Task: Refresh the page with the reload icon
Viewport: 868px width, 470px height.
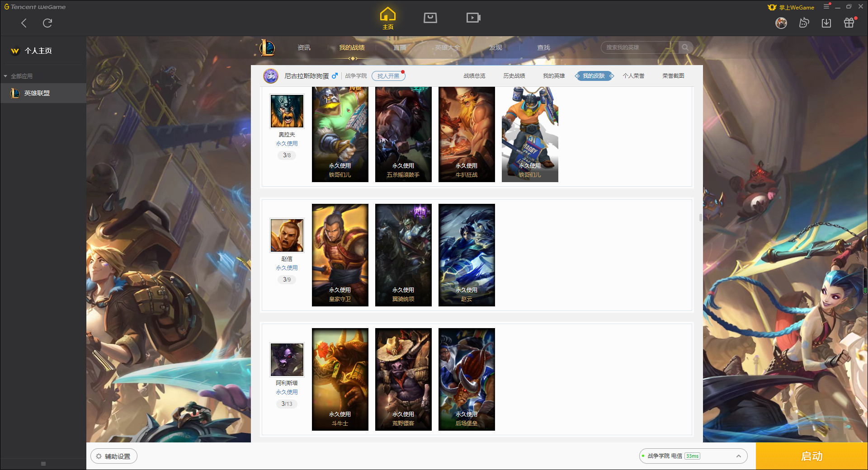Action: (47, 23)
